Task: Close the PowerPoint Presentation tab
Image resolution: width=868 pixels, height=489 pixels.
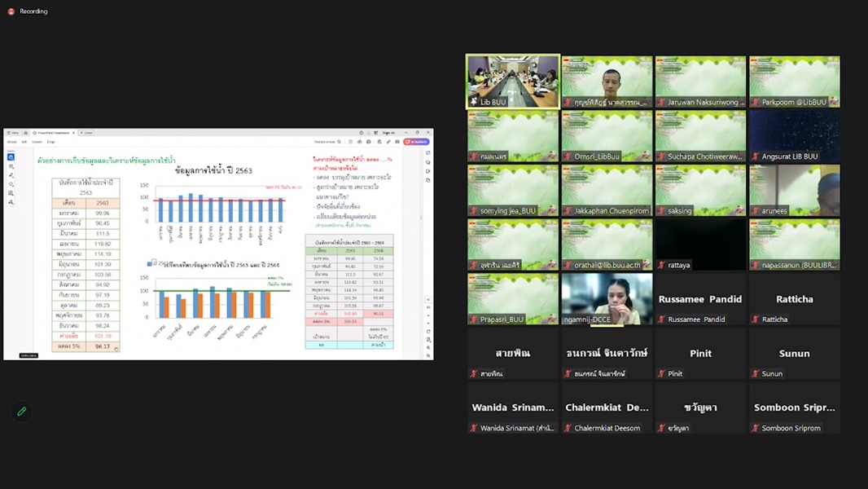Action: [74, 133]
